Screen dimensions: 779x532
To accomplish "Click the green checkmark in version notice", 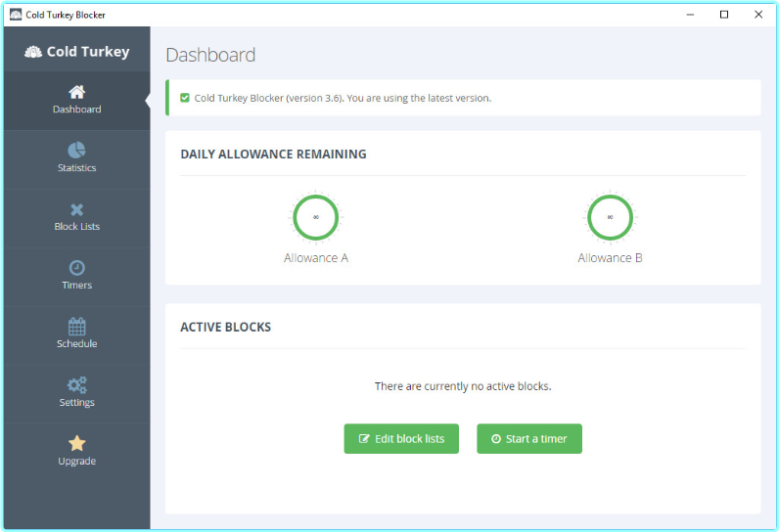I will [x=185, y=98].
